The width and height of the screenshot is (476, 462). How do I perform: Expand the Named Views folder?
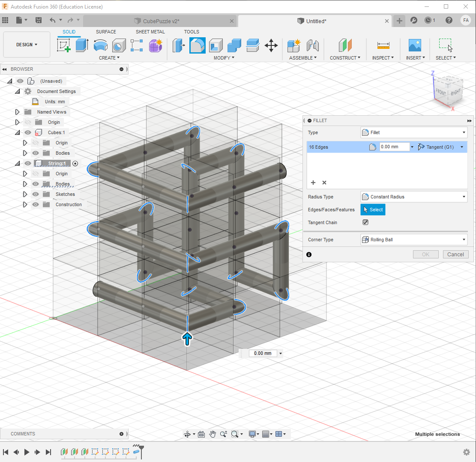coord(18,112)
